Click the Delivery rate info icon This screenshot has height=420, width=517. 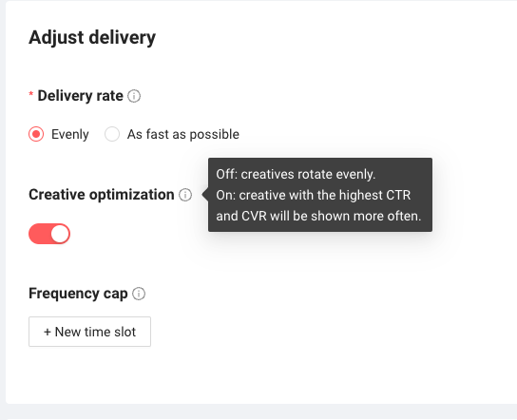pyautogui.click(x=134, y=96)
